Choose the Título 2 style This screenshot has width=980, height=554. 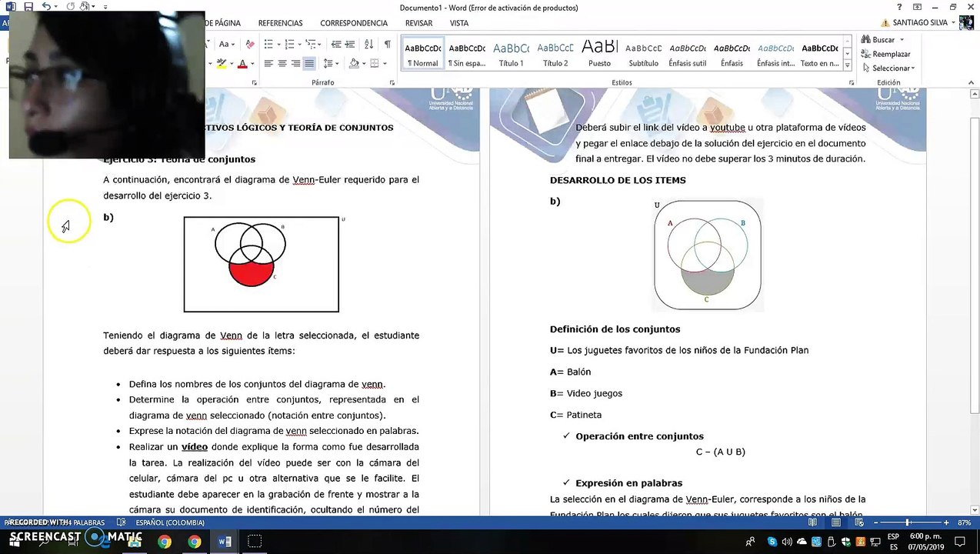pos(555,53)
